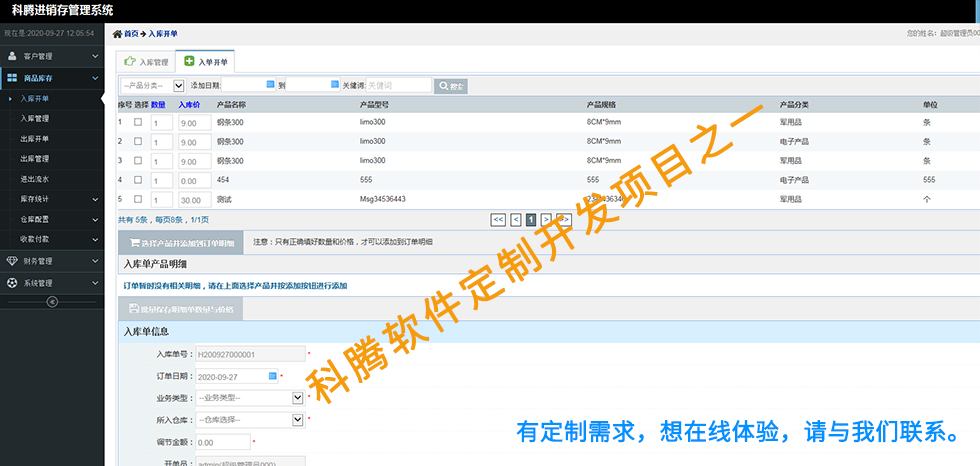This screenshot has width=980, height=466.
Task: Click the 30.00 price field for 测试
Action: (194, 201)
